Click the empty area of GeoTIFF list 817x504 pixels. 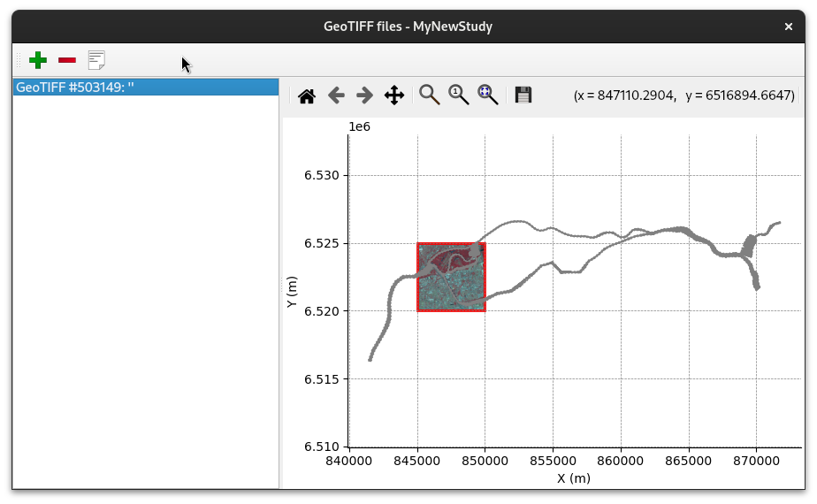pyautogui.click(x=146, y=292)
